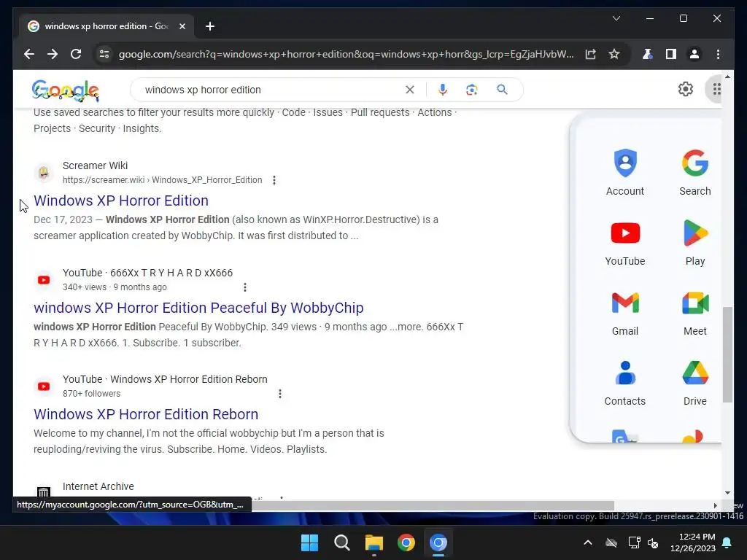
Task: Click the Internet Archive result source
Action: pos(98,486)
